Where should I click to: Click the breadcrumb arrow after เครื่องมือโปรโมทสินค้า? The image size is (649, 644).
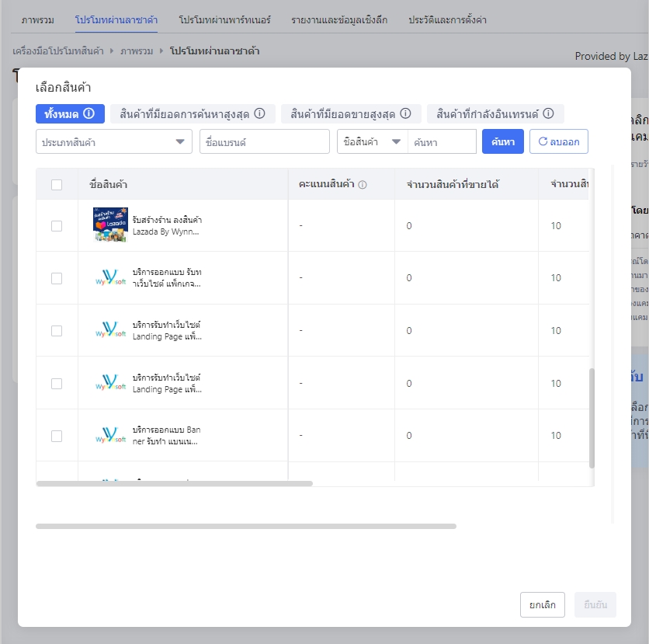click(x=112, y=51)
